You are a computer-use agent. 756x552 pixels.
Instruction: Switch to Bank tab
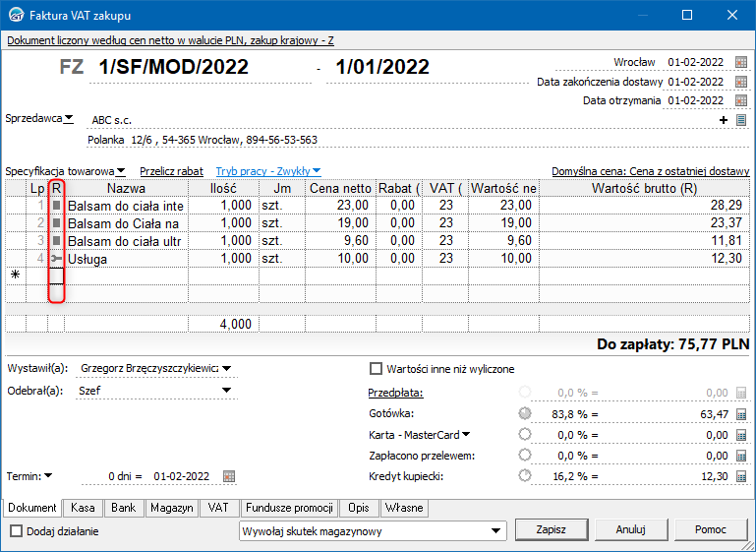click(124, 508)
